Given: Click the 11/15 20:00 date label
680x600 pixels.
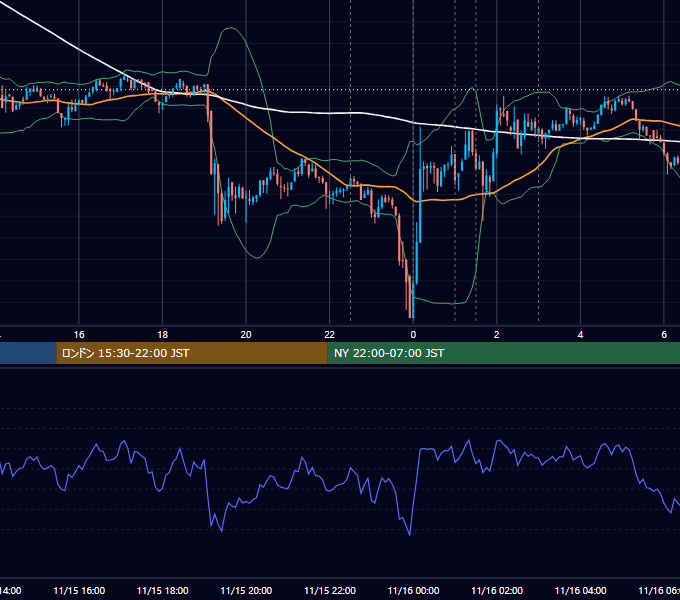Looking at the screenshot, I should 246,590.
